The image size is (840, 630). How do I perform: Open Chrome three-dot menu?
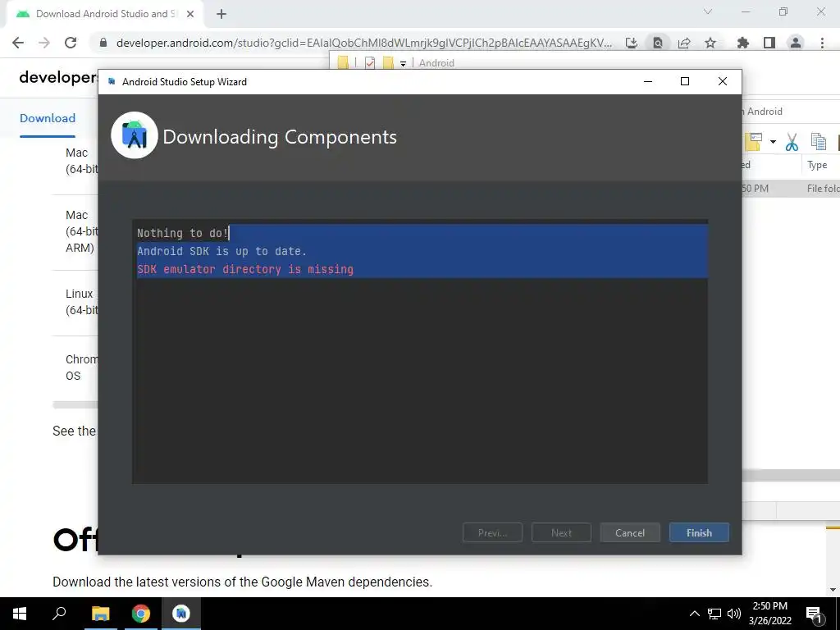point(822,43)
